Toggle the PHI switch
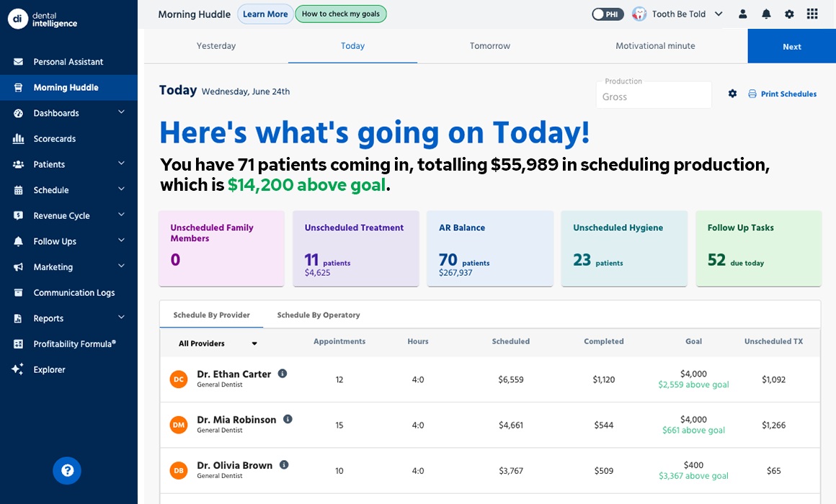The image size is (836, 504). coord(608,14)
